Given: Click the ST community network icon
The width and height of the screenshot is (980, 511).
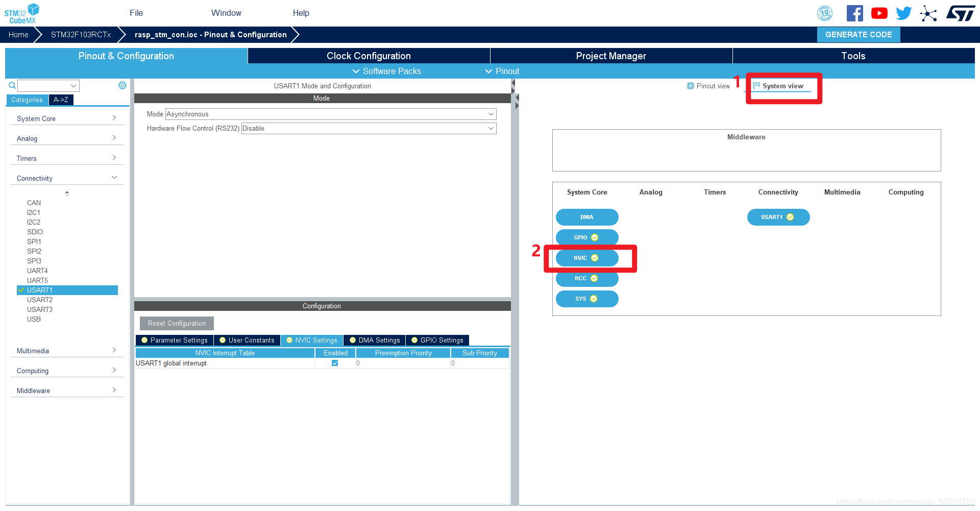Looking at the screenshot, I should click(928, 13).
